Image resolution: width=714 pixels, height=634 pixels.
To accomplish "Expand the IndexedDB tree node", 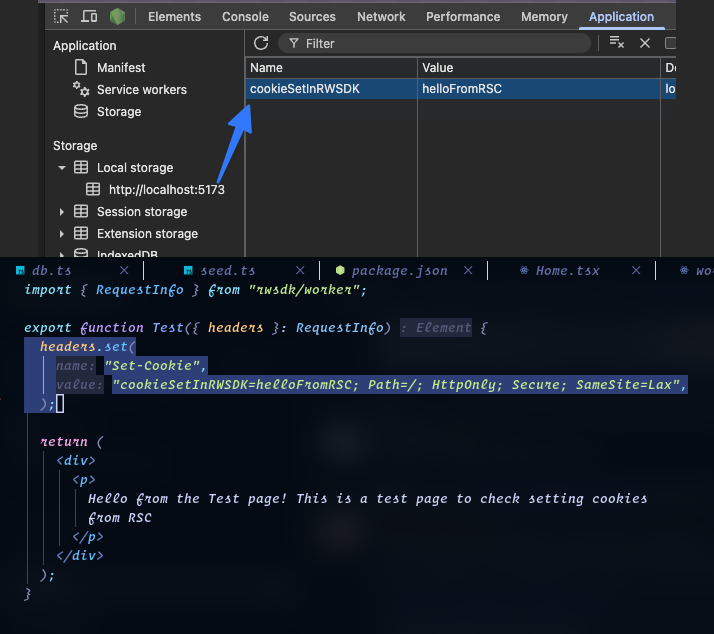I will tap(62, 254).
